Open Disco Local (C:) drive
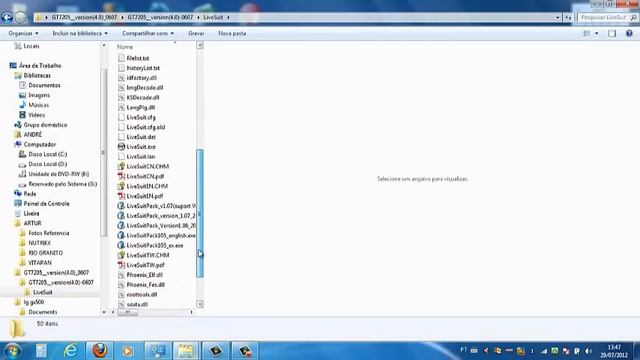The height and width of the screenshot is (360, 640). [x=48, y=154]
